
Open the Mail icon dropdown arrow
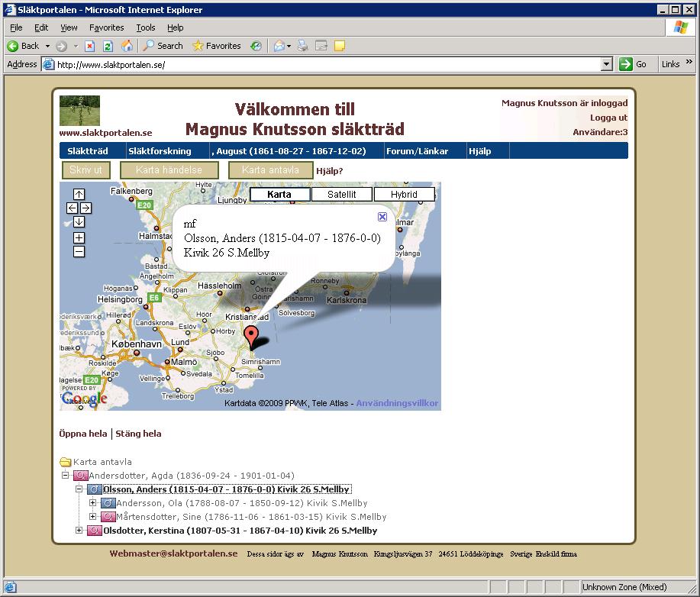(x=289, y=46)
